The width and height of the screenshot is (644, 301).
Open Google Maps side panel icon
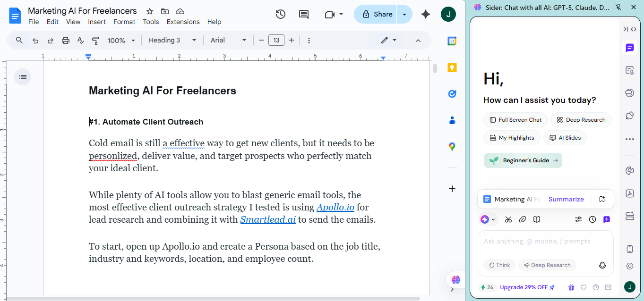point(452,147)
